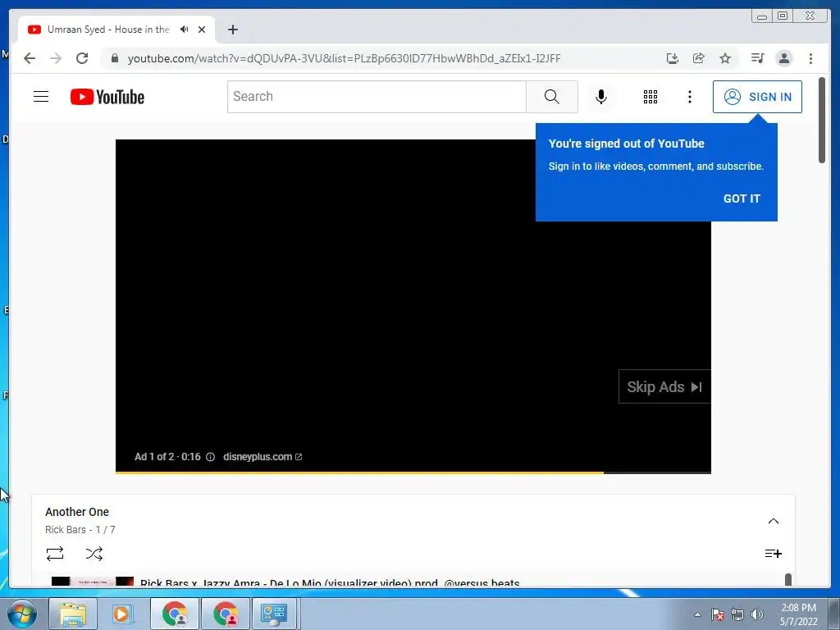This screenshot has height=630, width=840.
Task: Collapse the Another One playlist panel
Action: click(773, 521)
